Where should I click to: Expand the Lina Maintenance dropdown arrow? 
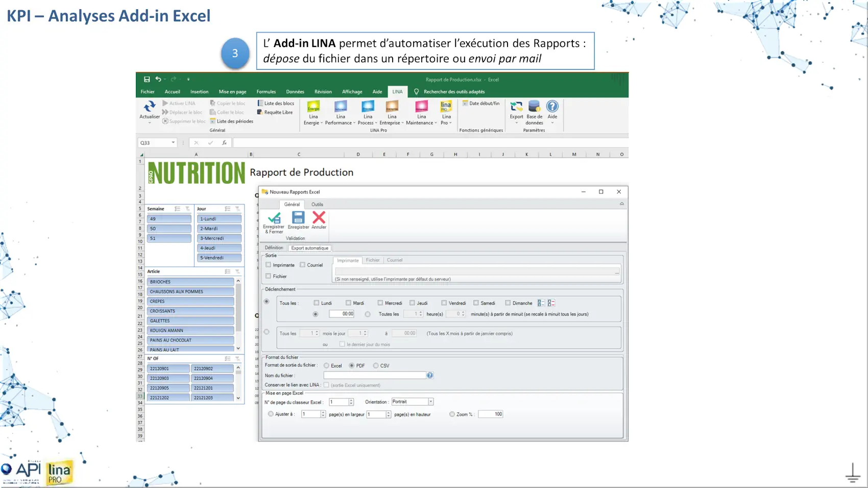[x=436, y=123]
